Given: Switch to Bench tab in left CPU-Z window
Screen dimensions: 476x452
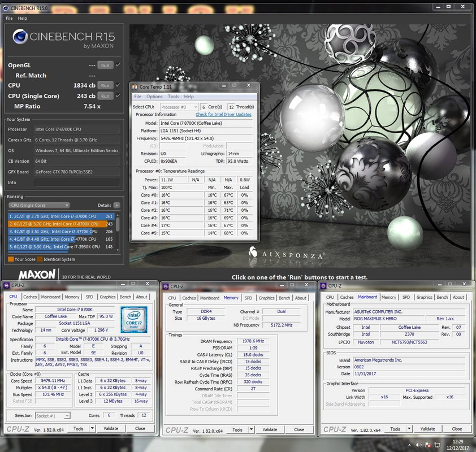Looking at the screenshot, I should (x=126, y=297).
